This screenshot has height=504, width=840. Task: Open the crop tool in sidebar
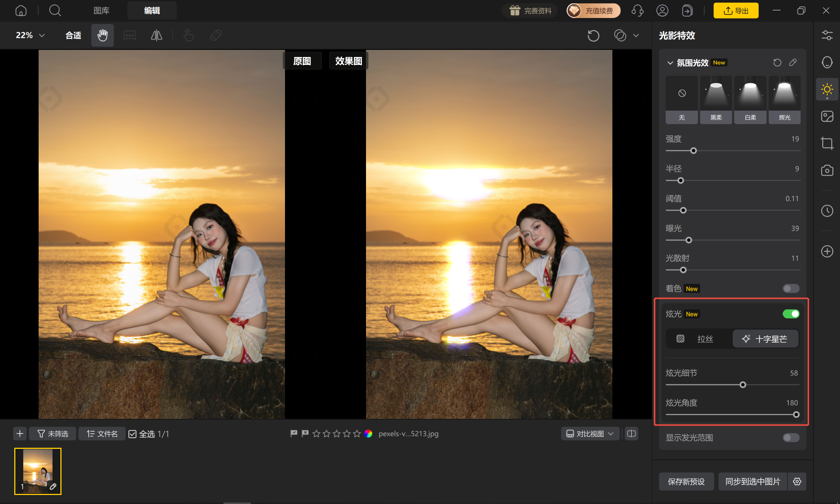coord(827,143)
